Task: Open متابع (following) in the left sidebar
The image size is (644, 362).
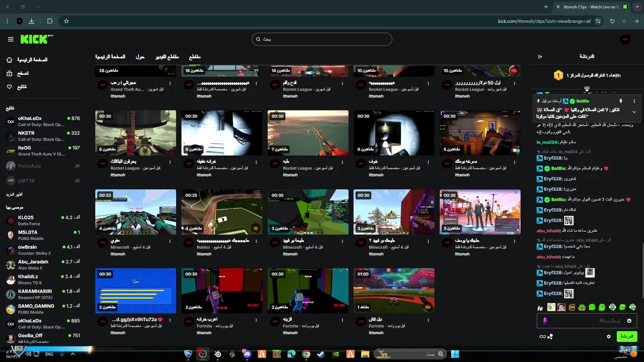Action: [16, 87]
